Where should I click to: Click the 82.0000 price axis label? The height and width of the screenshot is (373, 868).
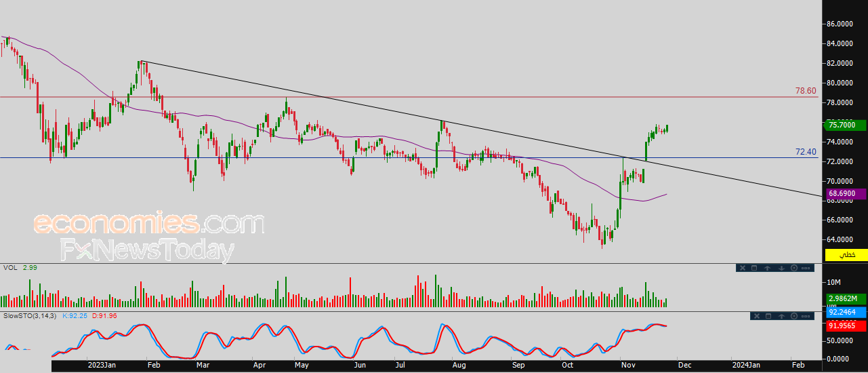pyautogui.click(x=840, y=63)
